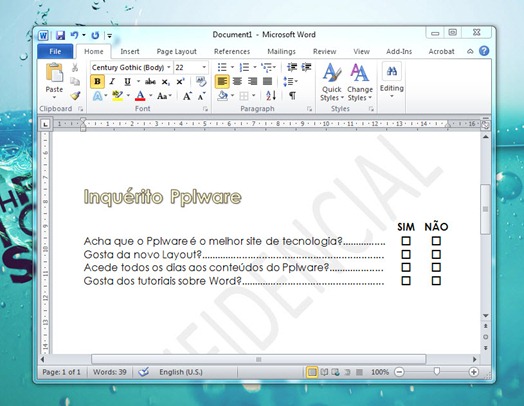Switch to the References tab
Screen dimensions: 524x406
(232, 51)
